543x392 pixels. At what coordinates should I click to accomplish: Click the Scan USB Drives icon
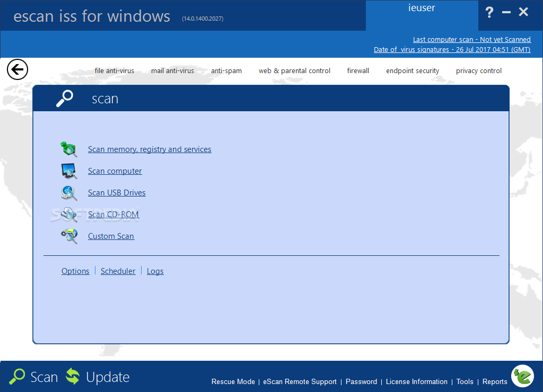(68, 193)
